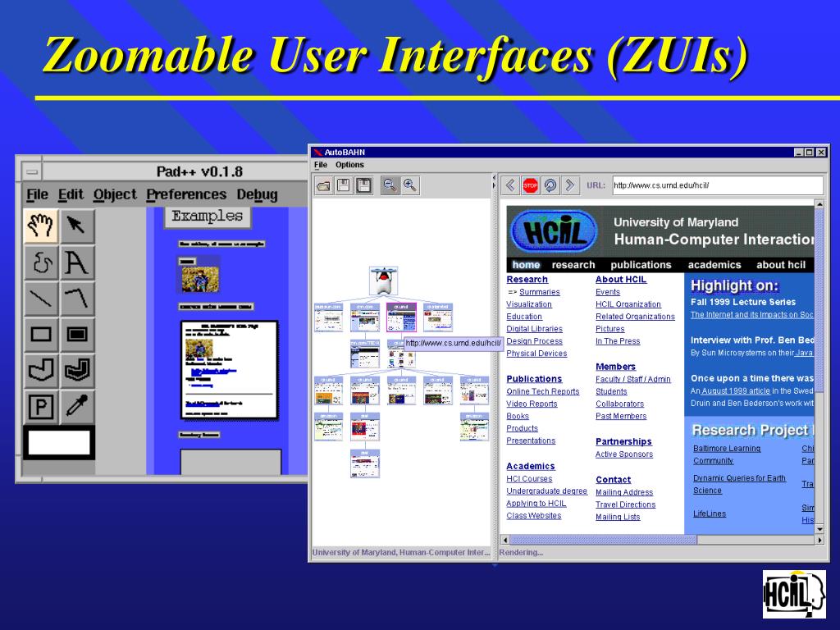Click the browser back arrow button
Viewport: 840px width, 630px height.
510,185
